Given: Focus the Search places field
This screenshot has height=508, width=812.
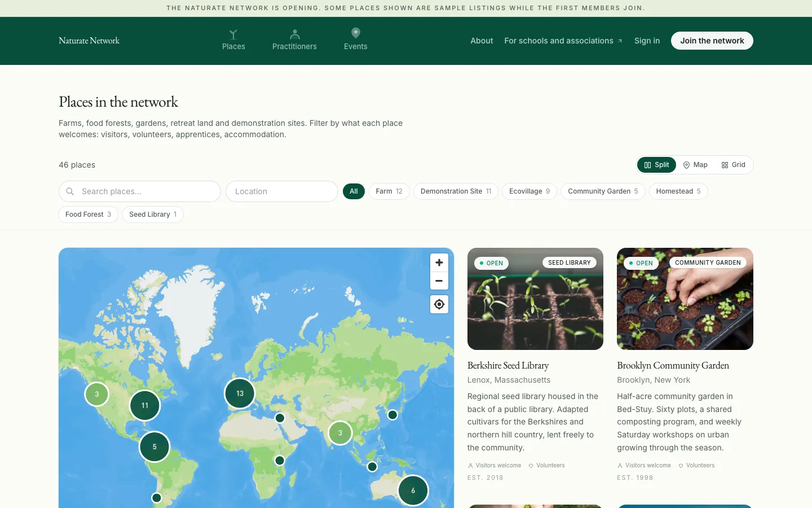Looking at the screenshot, I should pyautogui.click(x=140, y=191).
